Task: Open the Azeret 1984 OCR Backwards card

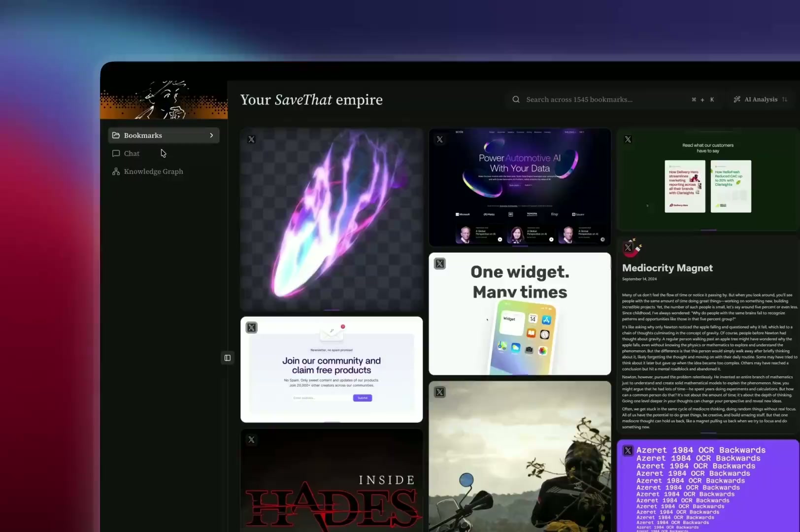Action: pos(708,486)
